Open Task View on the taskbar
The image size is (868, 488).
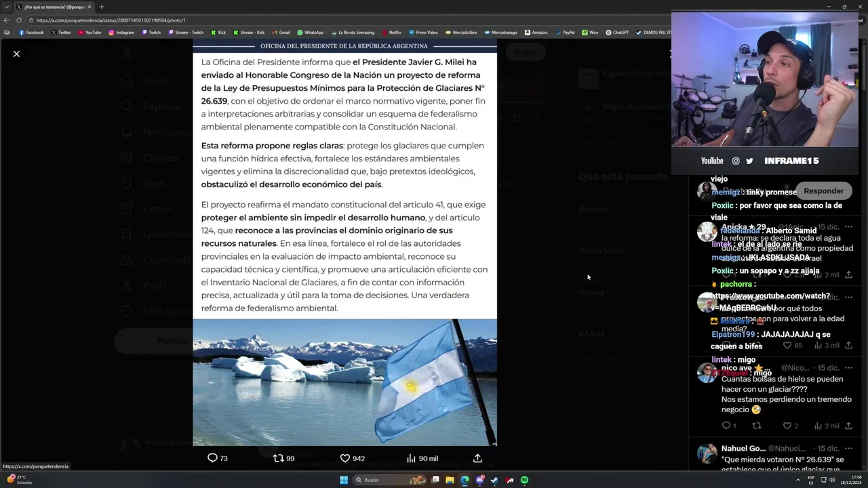[x=435, y=480]
